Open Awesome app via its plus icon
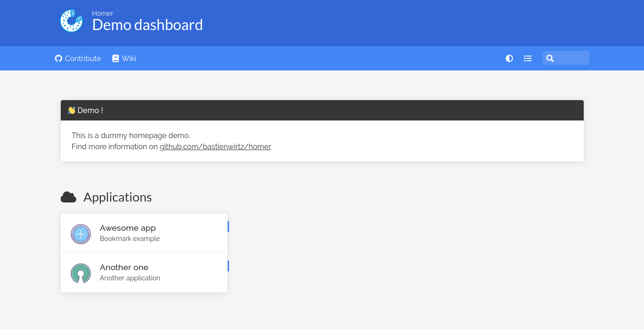 point(81,234)
